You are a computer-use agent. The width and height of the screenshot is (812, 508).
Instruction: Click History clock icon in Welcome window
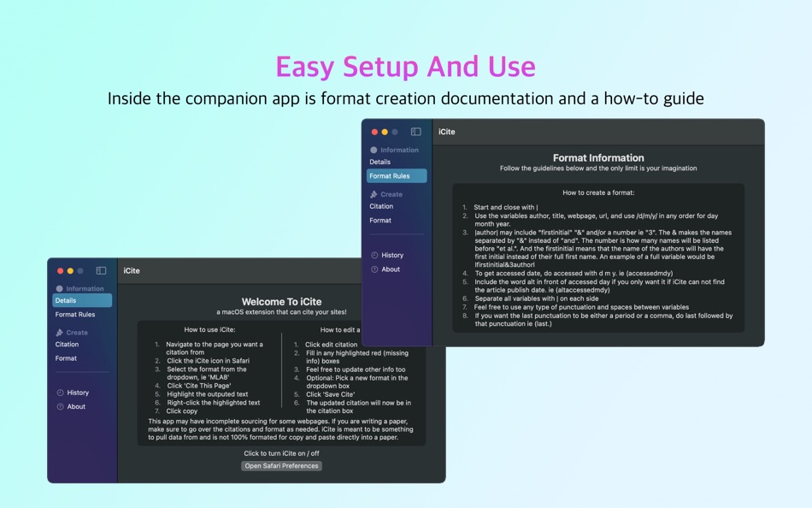pos(60,393)
